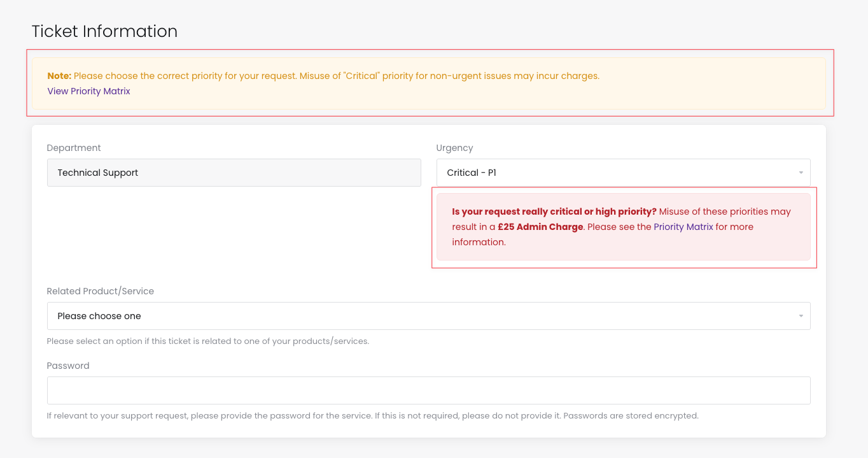Click the Password label
Screen dimensions: 868x458
point(68,366)
